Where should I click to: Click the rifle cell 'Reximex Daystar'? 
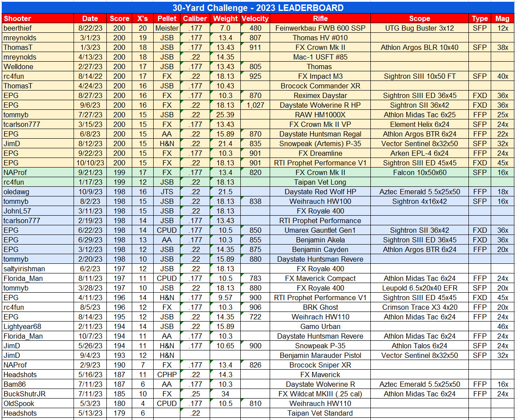[320, 95]
